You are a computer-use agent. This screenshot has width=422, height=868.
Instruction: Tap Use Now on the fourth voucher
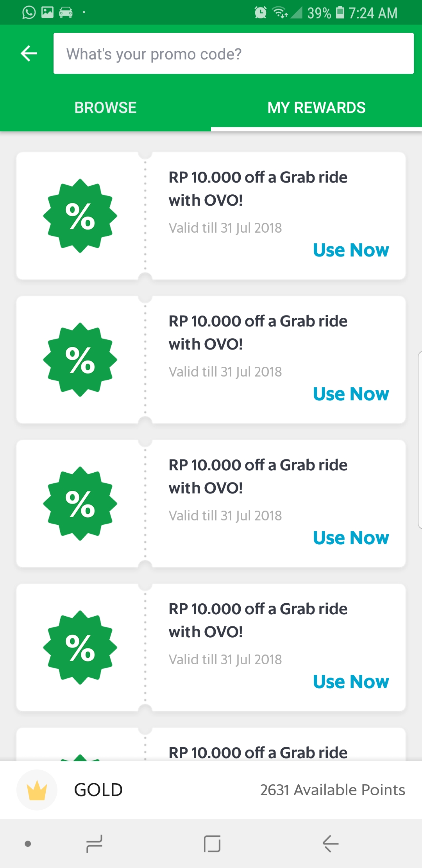[x=351, y=682]
